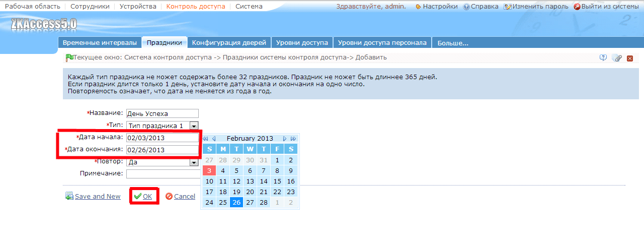Switch to Праздники tab
This screenshot has height=242, width=644.
165,43
